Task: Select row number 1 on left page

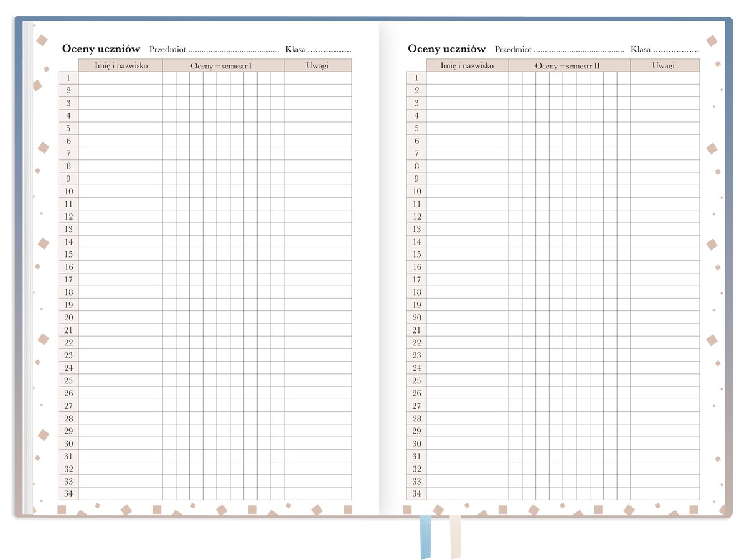Action: (x=68, y=78)
